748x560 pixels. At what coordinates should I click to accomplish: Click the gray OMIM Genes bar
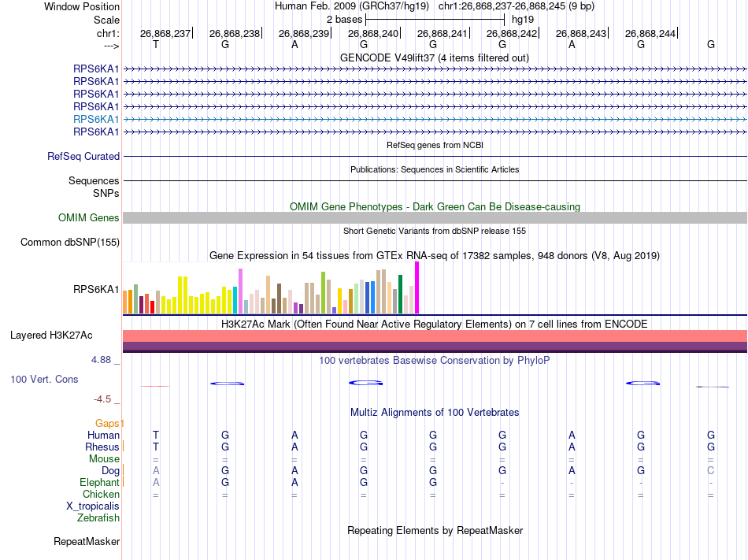(435, 218)
